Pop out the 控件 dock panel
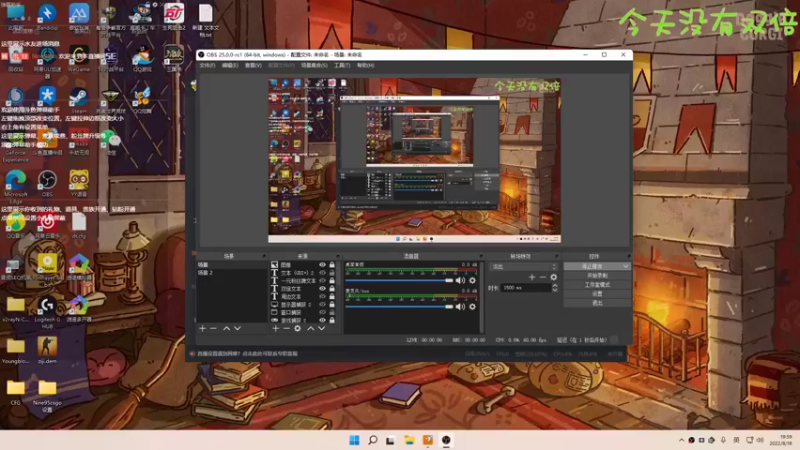Image resolution: width=800 pixels, height=450 pixels. coord(629,256)
